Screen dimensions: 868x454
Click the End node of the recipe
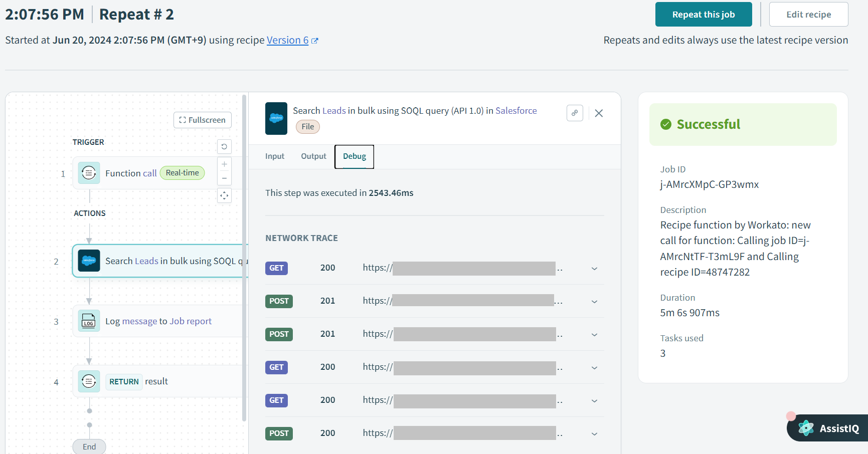(89, 446)
